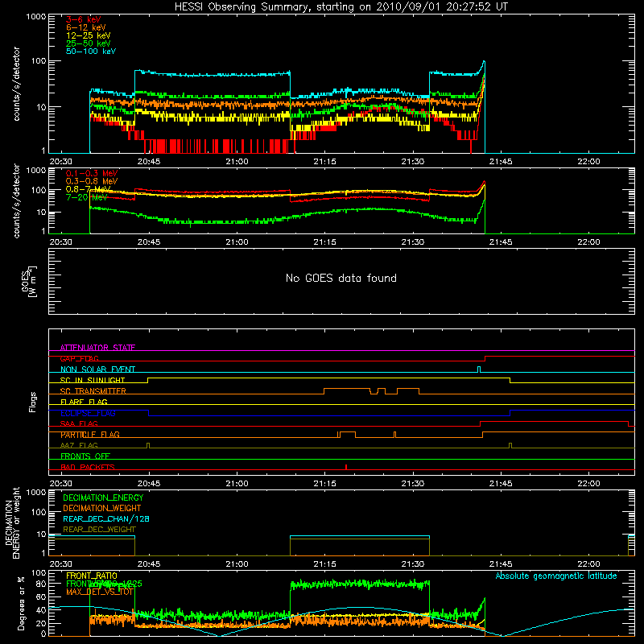Click the 0.8-7 MeV legend label
Screen dimensions: 644x644
[x=89, y=189]
